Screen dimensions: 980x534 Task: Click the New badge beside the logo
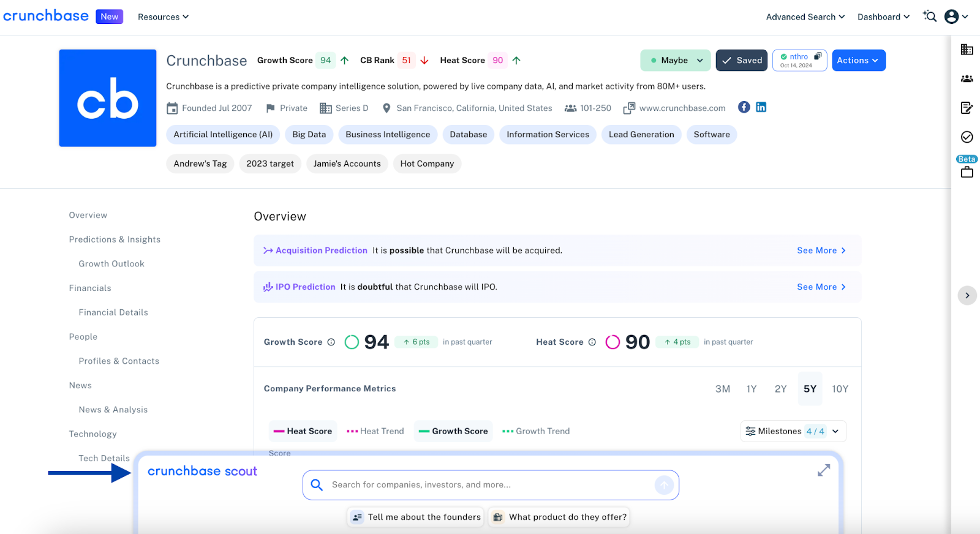click(110, 17)
